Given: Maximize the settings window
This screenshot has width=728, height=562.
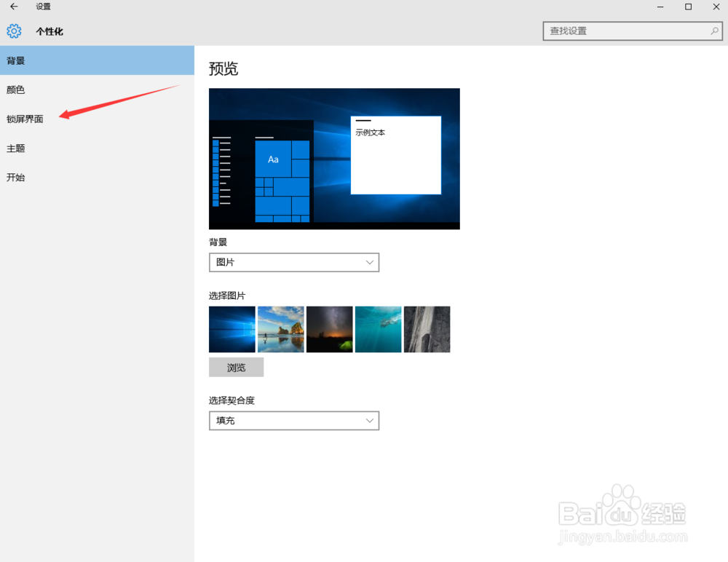Looking at the screenshot, I should pos(688,7).
